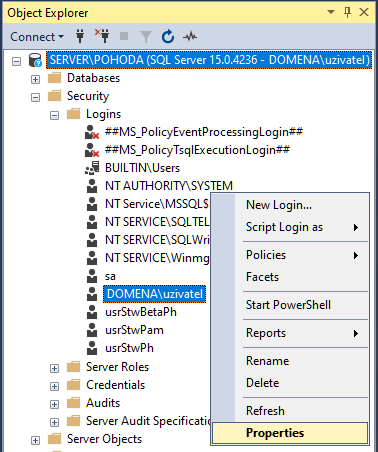Collapse the Logins folder
This screenshot has width=378, height=452.
coord(54,115)
